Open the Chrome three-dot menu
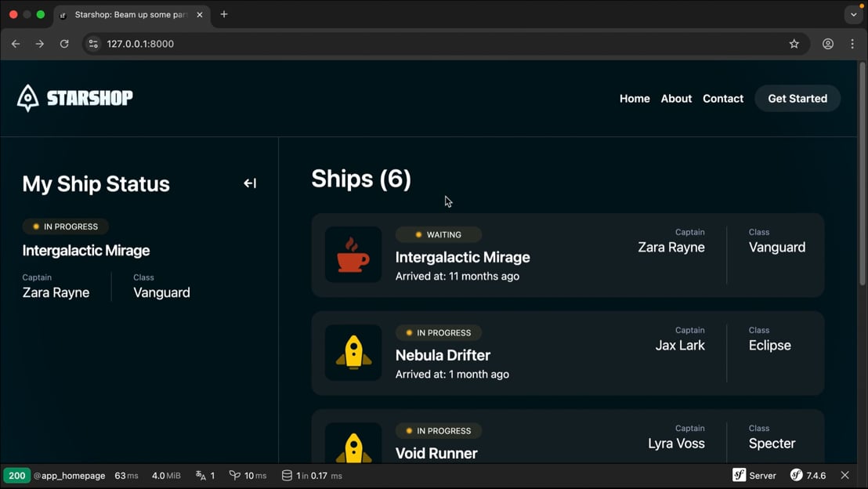The image size is (868, 489). 852,44
